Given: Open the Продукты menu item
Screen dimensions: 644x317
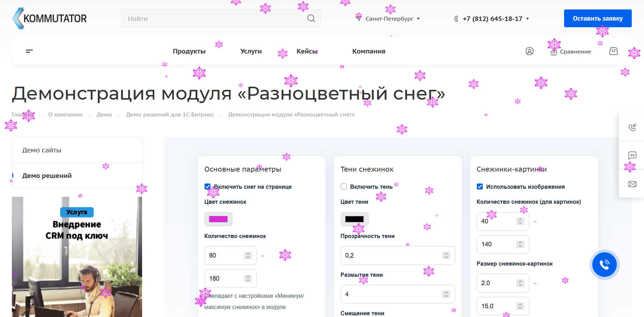Looking at the screenshot, I should 189,51.
